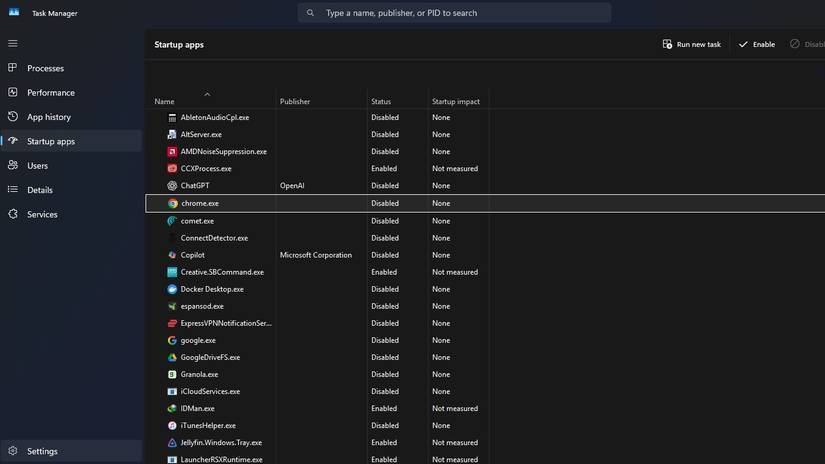Go to App history page
The height and width of the screenshot is (464, 825).
pos(48,117)
